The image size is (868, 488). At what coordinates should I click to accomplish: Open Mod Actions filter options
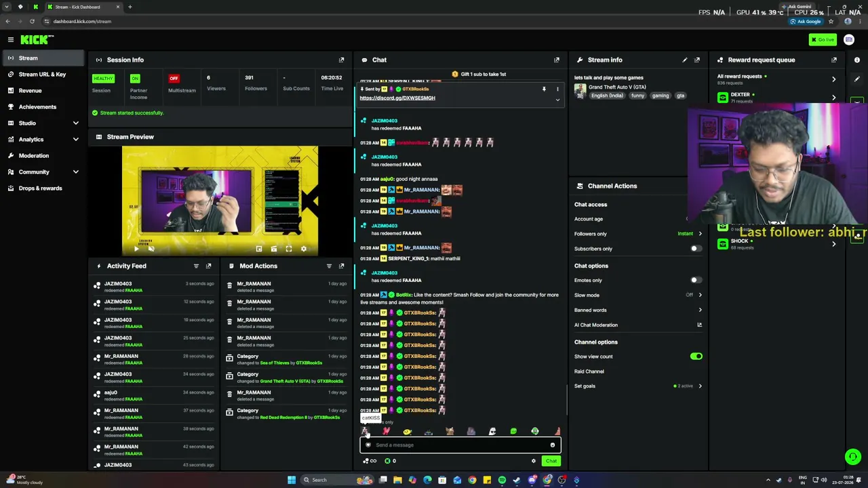click(x=329, y=266)
